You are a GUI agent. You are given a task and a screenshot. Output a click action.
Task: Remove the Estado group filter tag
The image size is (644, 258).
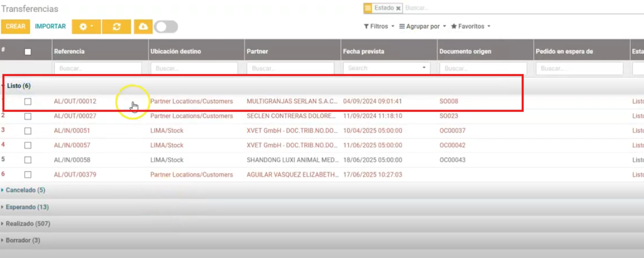pyautogui.click(x=398, y=9)
